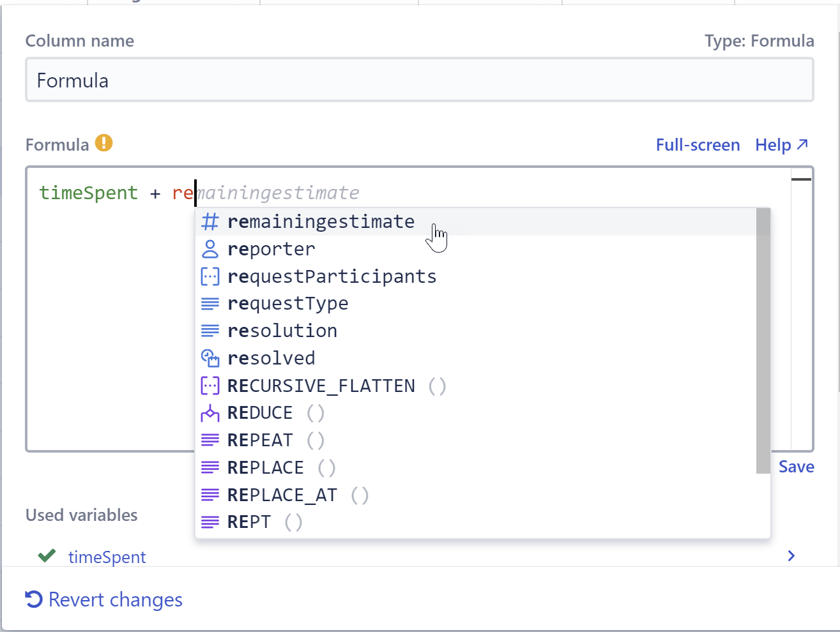Viewport: 840px width, 632px height.
Task: Pick the REPT function
Action: 475,522
